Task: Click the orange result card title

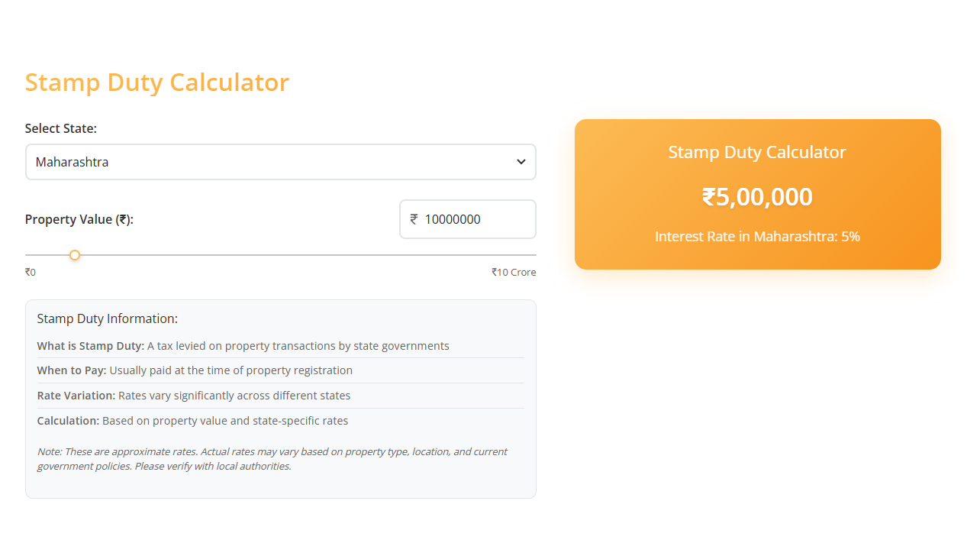Action: [756, 152]
